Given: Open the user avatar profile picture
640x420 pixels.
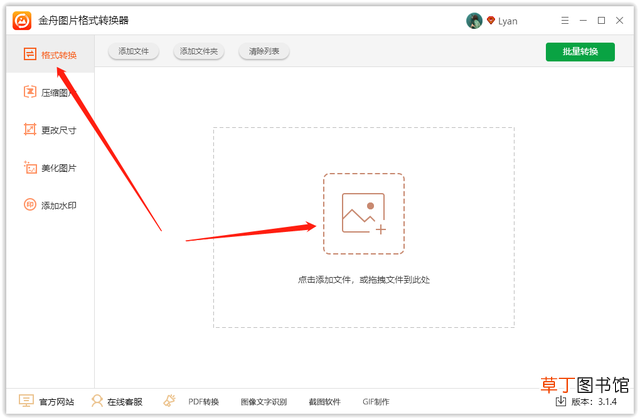Looking at the screenshot, I should point(474,21).
